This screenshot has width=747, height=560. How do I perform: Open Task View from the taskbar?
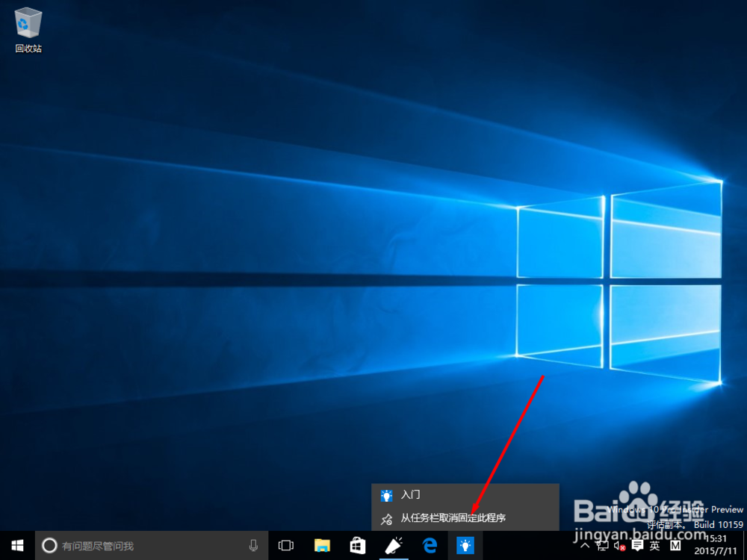click(x=286, y=545)
